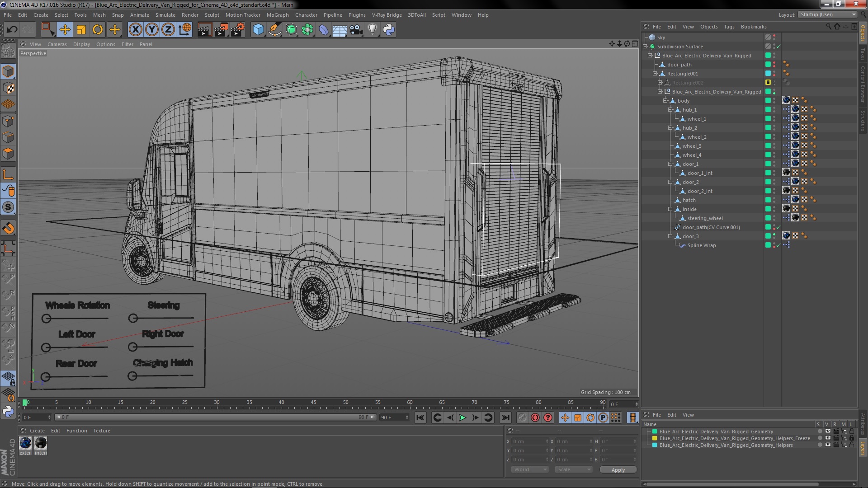This screenshot has height=488, width=868.
Task: Toggle Spline Wrap enable checkmark
Action: 778,245
